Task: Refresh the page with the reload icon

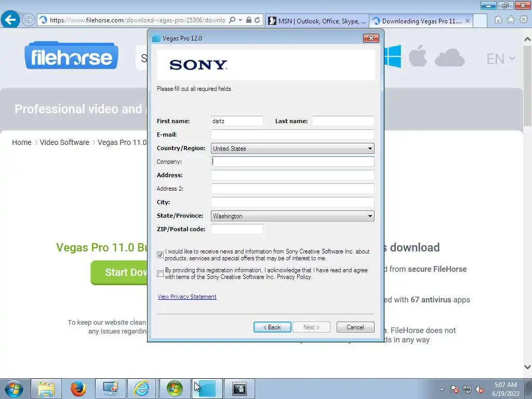Action: [258, 20]
